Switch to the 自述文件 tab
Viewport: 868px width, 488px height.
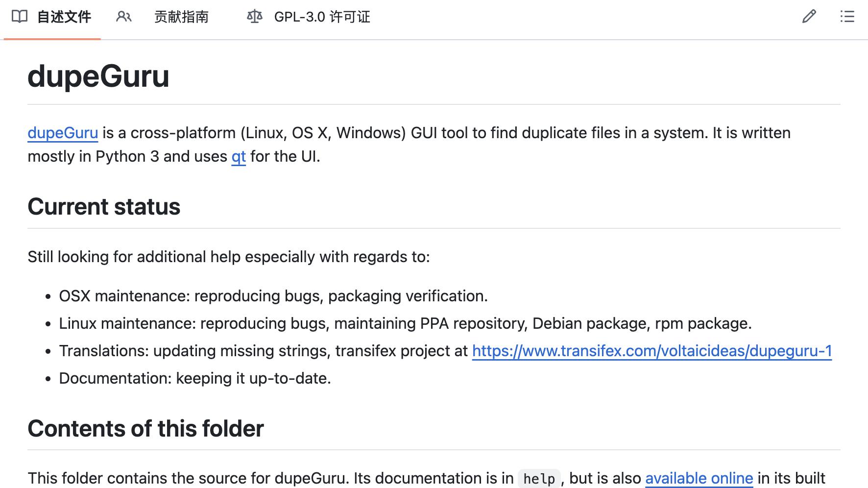[64, 17]
